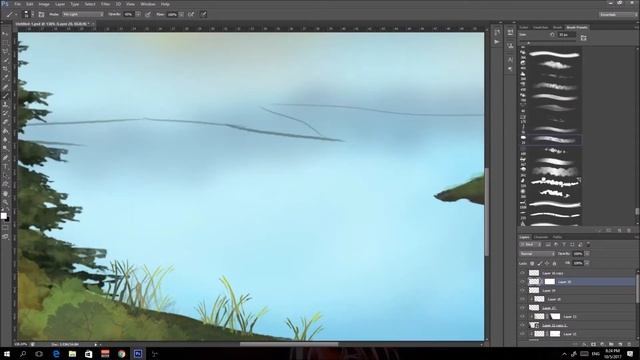Select the Eraser tool
This screenshot has width=640, height=360.
(6, 122)
